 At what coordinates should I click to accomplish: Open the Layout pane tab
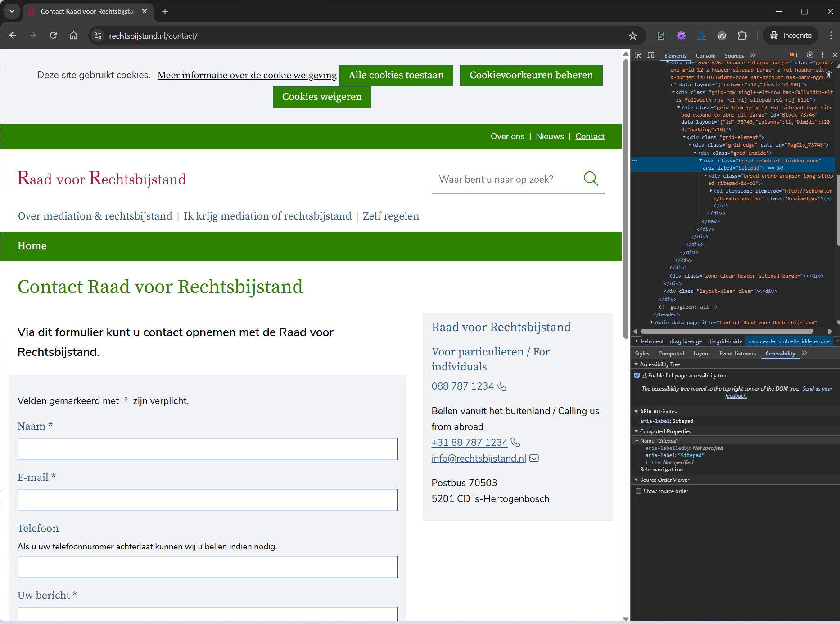702,354
